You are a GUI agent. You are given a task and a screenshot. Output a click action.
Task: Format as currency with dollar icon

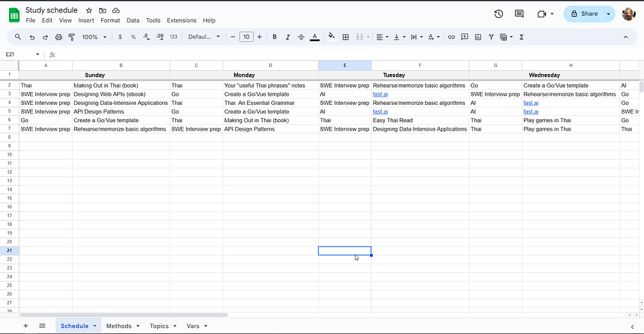point(120,37)
